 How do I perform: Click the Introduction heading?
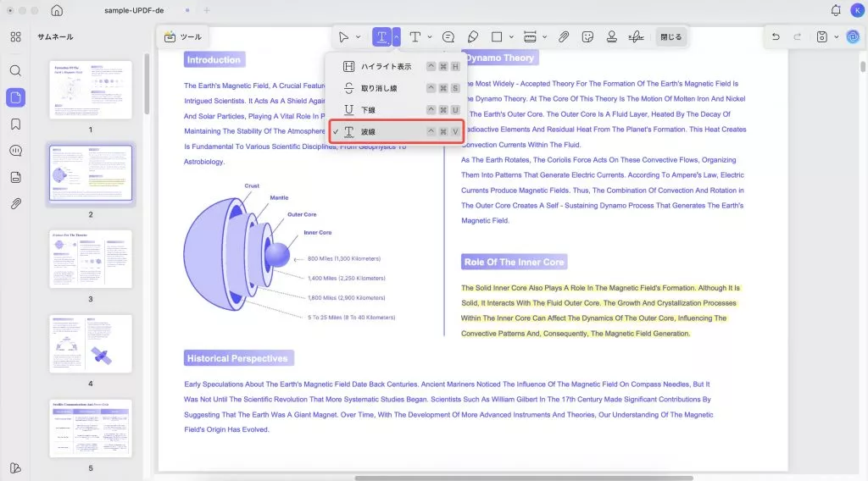[214, 60]
